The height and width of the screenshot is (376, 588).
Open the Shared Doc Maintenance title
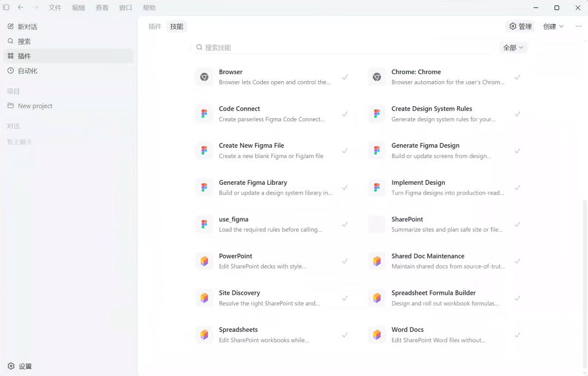coord(428,256)
